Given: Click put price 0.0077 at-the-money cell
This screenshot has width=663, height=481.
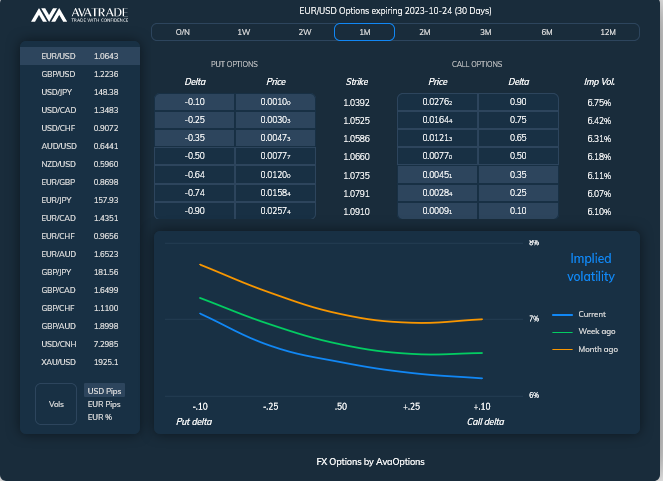Looking at the screenshot, I should (275, 156).
